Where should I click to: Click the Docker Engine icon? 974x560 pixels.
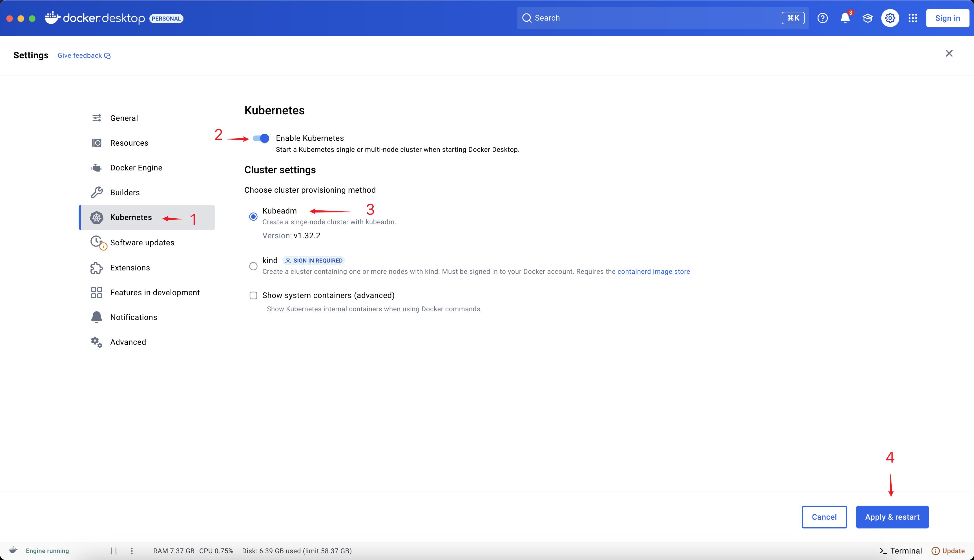pyautogui.click(x=97, y=168)
